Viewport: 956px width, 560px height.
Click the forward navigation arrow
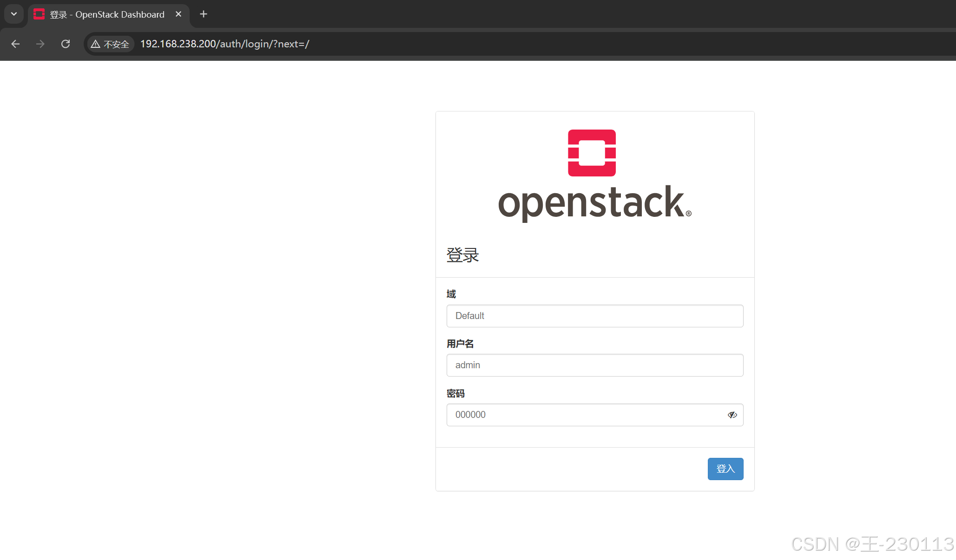coord(40,44)
